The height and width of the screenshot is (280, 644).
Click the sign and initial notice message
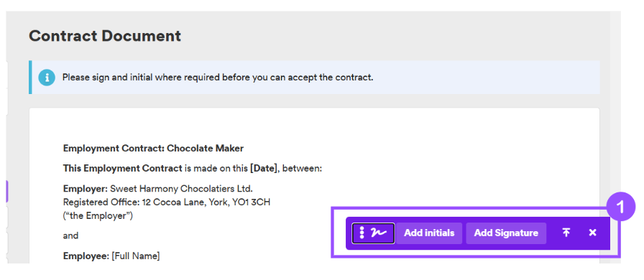218,78
